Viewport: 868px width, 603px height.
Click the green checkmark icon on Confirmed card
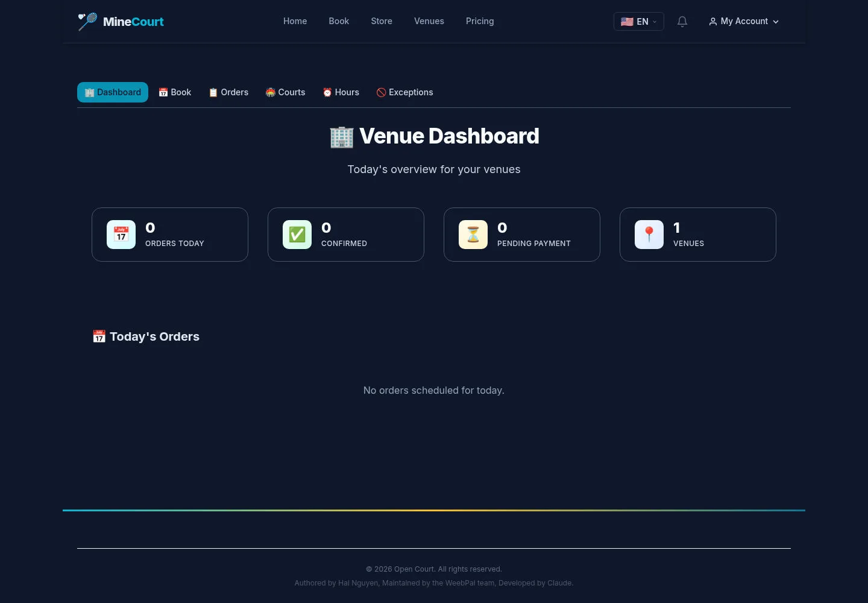[x=297, y=235]
